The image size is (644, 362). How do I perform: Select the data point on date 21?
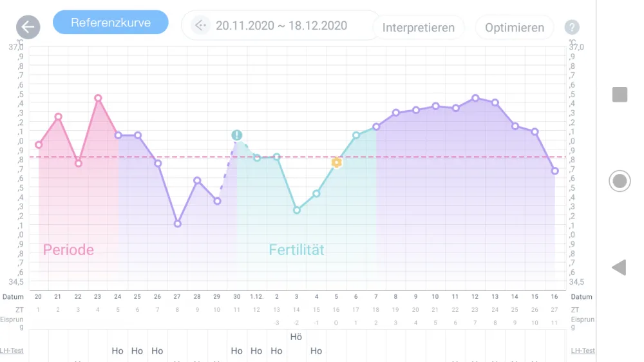[59, 117]
